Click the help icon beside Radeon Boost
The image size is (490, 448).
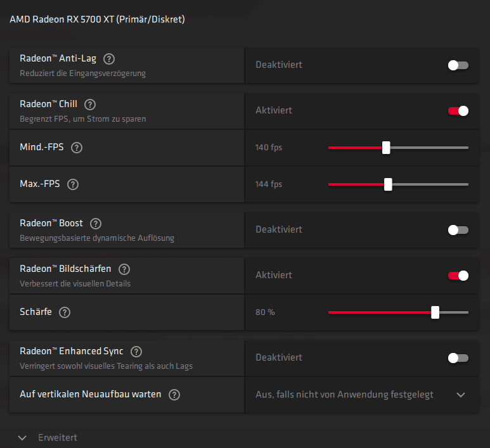96,224
